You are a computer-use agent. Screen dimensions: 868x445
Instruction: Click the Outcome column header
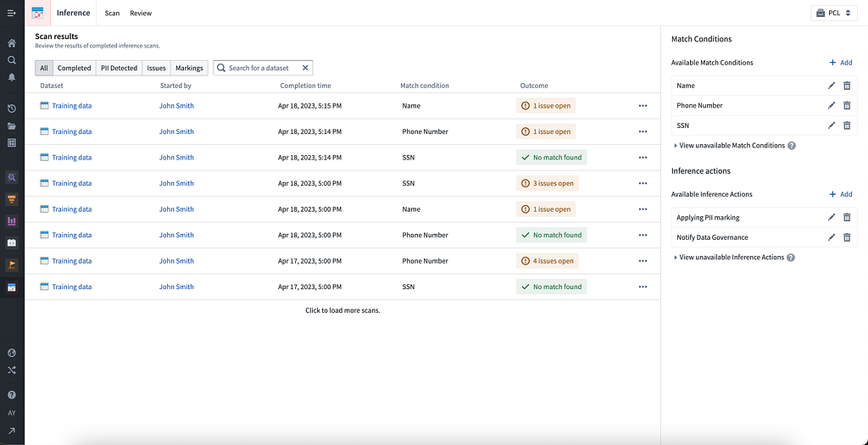tap(534, 86)
